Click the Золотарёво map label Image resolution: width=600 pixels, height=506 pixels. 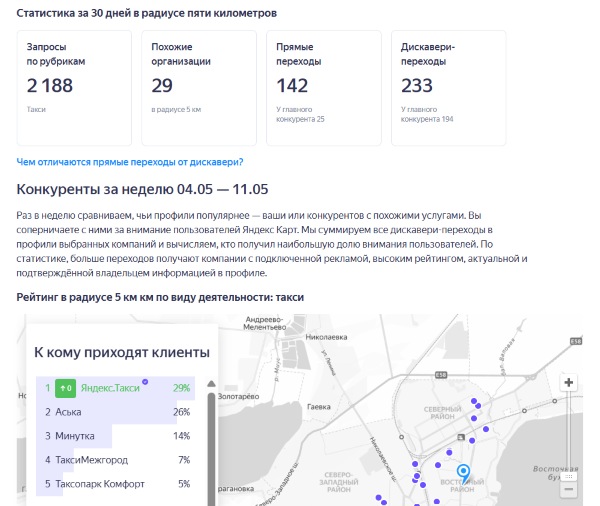(238, 397)
